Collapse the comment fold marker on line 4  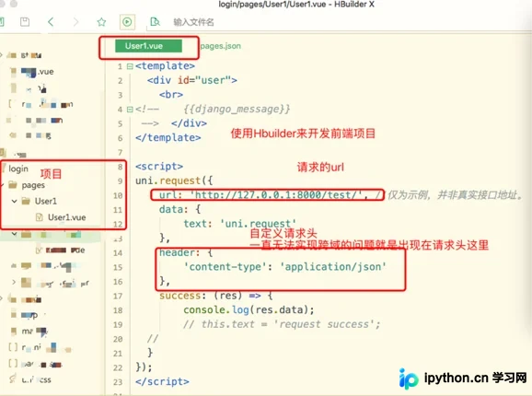tap(130, 110)
